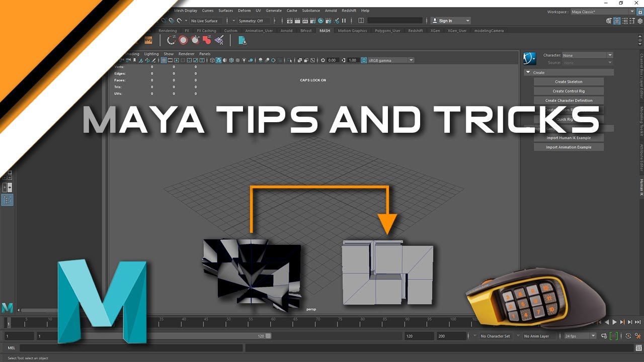Open the Modeling Toolkit side tab
The image size is (644, 362).
[x=641, y=121]
